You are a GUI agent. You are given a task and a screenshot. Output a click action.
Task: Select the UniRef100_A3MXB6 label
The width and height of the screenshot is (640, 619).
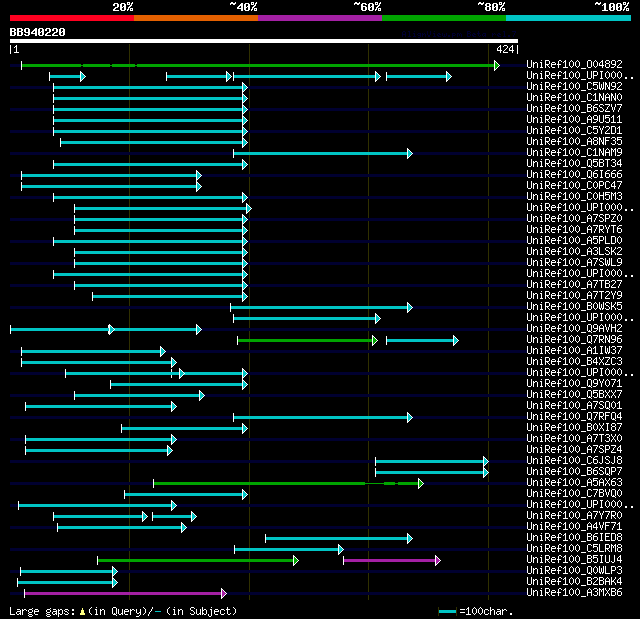574,593
